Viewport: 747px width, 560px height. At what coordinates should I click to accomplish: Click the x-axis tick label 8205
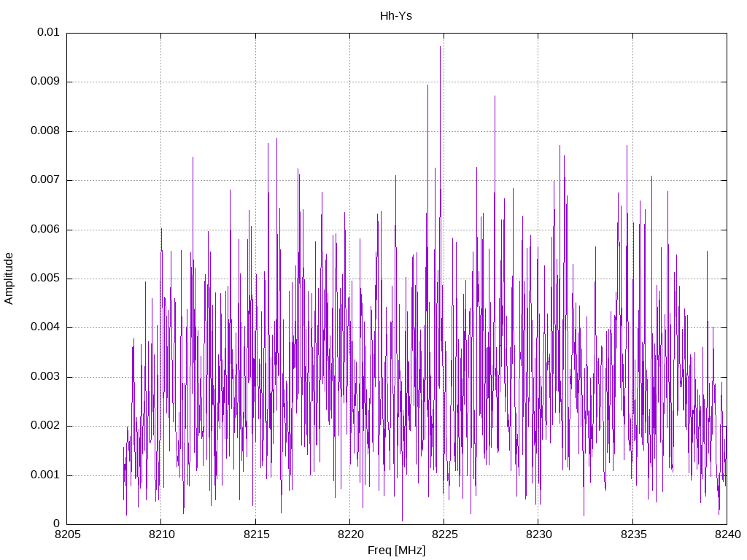click(x=68, y=534)
